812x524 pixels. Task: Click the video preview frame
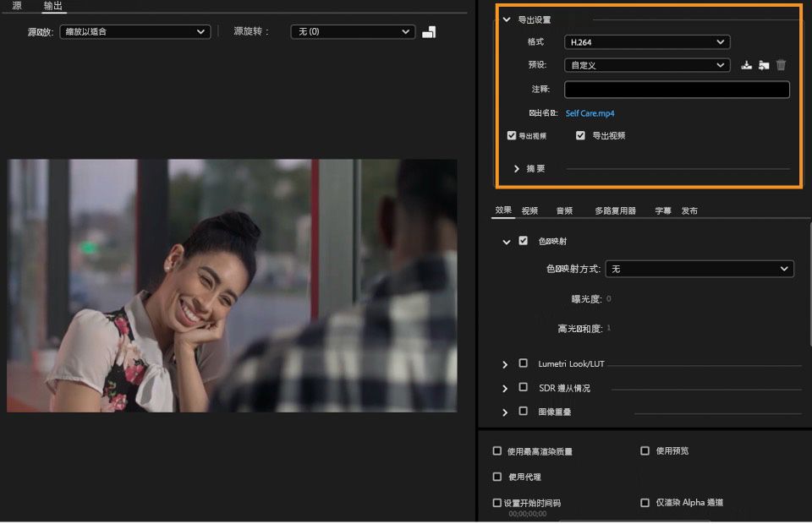(232, 286)
